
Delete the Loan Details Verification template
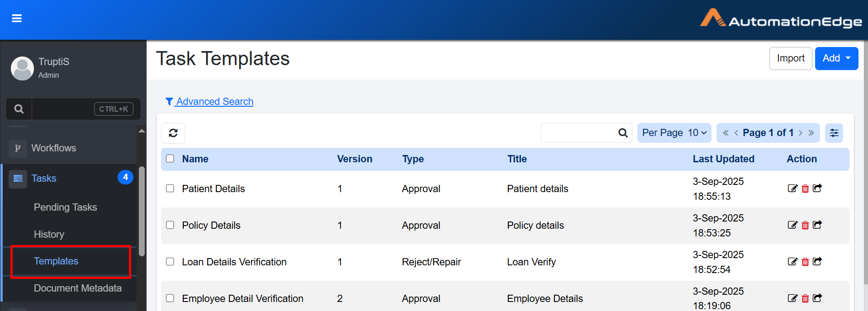(x=805, y=262)
